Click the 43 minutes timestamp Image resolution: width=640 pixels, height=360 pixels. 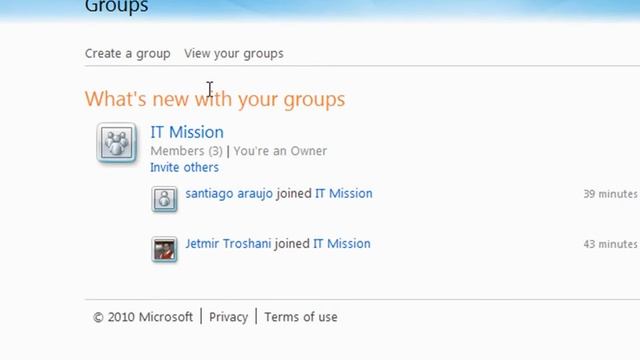tap(611, 244)
